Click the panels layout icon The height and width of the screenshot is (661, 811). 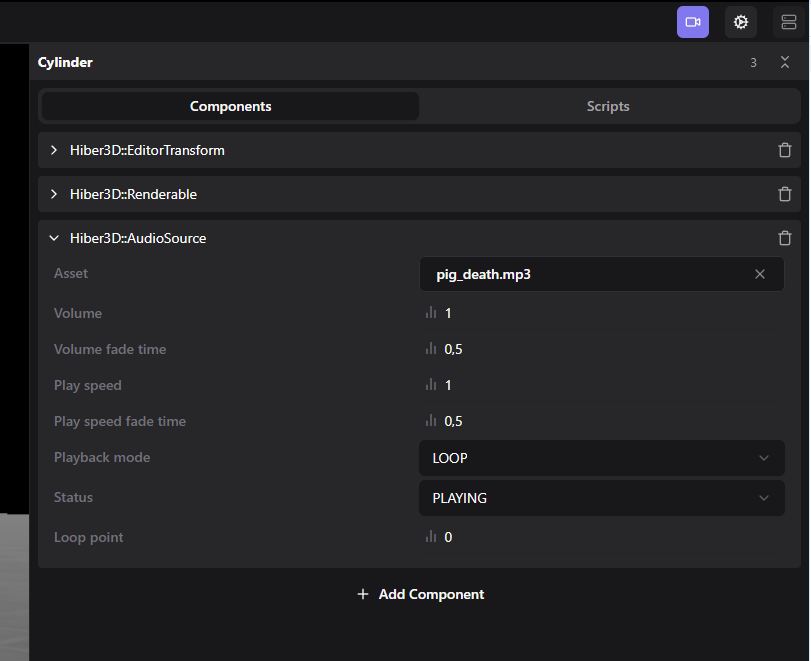point(787,21)
